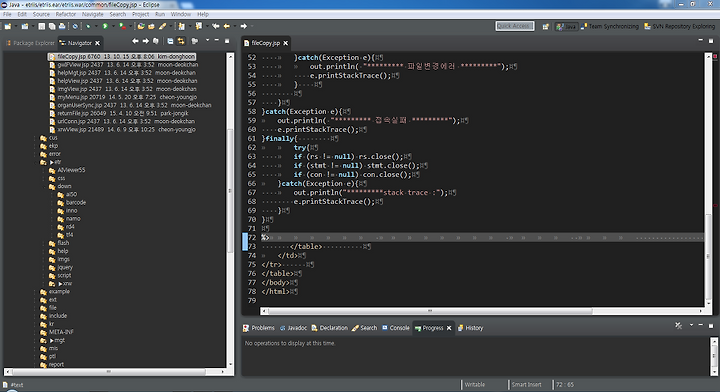Open Back history dropdown arrow
The height and width of the screenshot is (392, 720).
click(235, 27)
